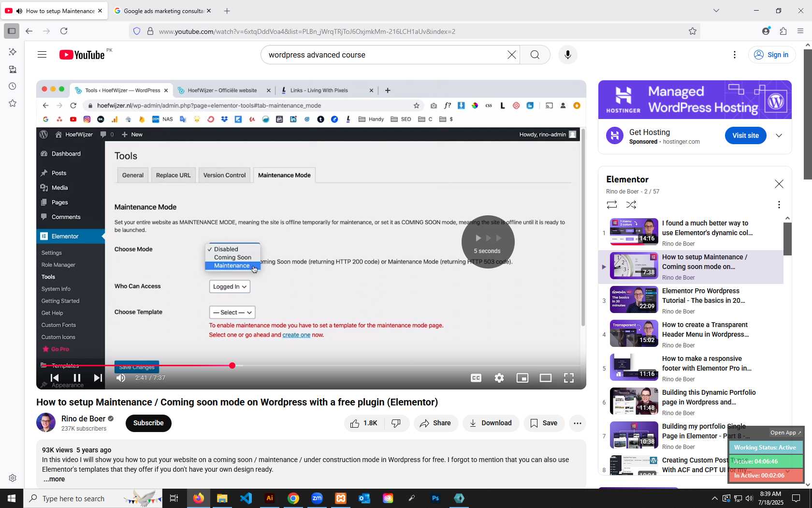This screenshot has width=812, height=508.
Task: Open Firefox application menu
Action: pos(800,31)
